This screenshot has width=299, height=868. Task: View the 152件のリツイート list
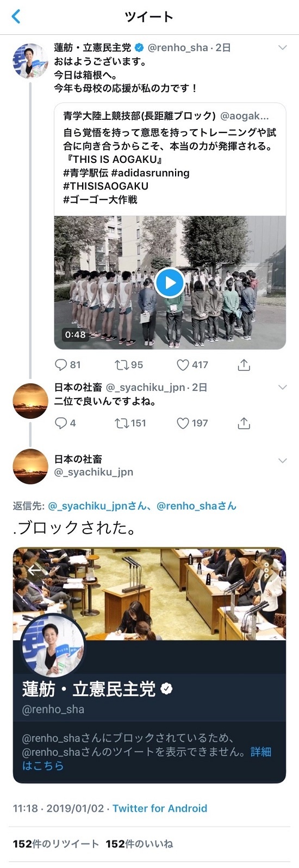pos(56,844)
